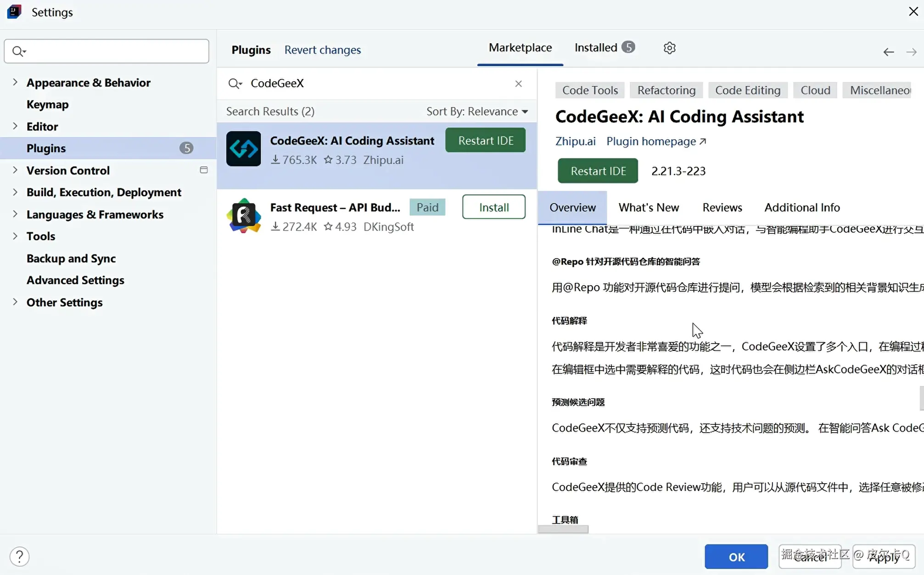Open the Reviews tab

pos(722,208)
